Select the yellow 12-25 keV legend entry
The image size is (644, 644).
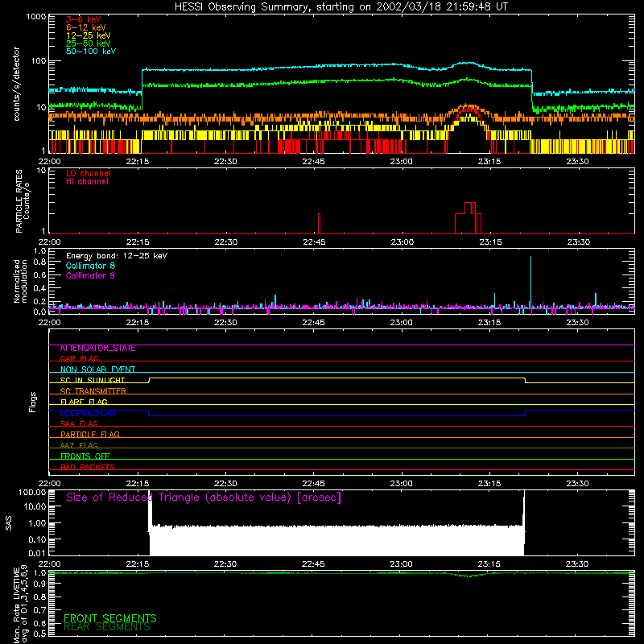coord(89,35)
